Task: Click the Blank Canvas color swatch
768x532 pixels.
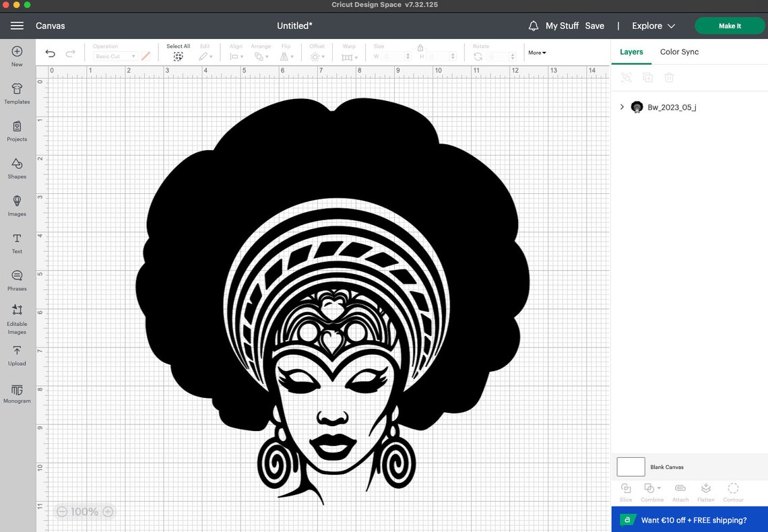Action: 631,466
